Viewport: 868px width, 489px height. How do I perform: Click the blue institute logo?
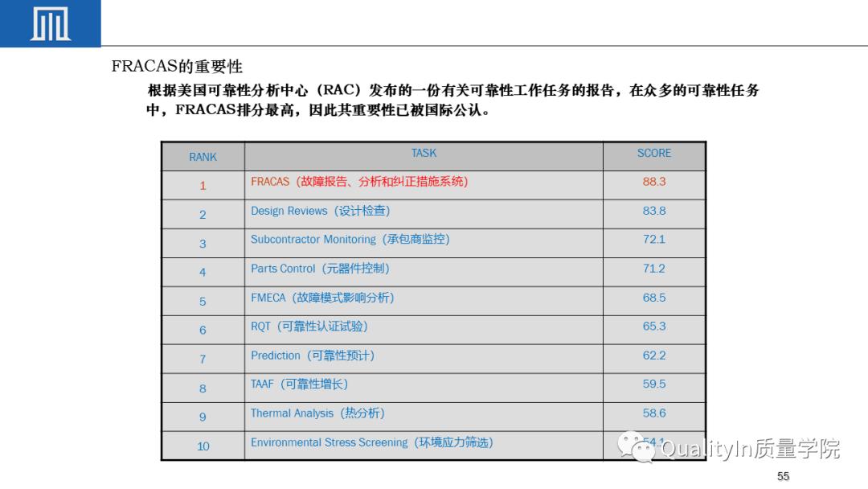(50, 23)
